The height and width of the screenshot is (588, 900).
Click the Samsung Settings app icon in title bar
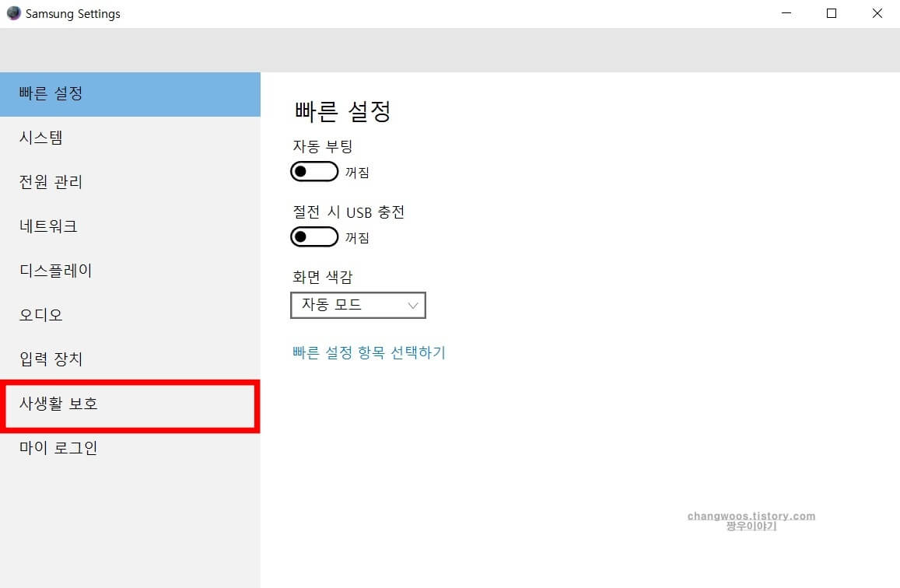click(x=14, y=13)
